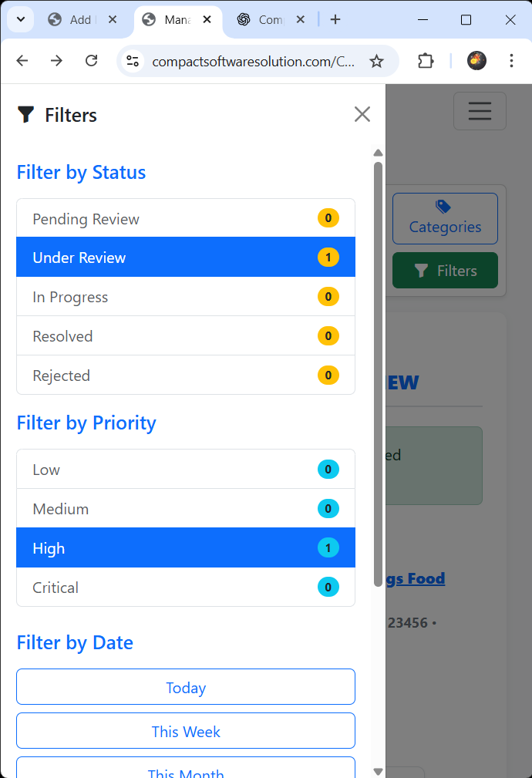532x778 pixels.
Task: Choose the Resolved status filter
Action: pyautogui.click(x=186, y=336)
